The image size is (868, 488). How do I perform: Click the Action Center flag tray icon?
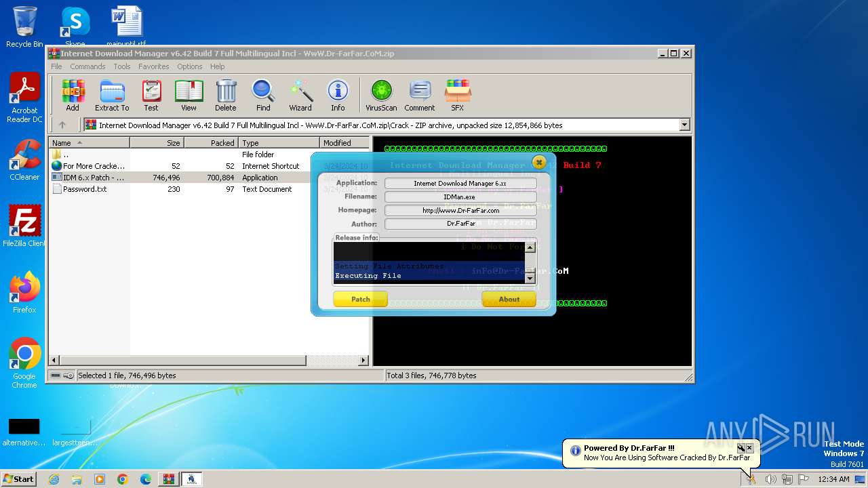pos(803,479)
